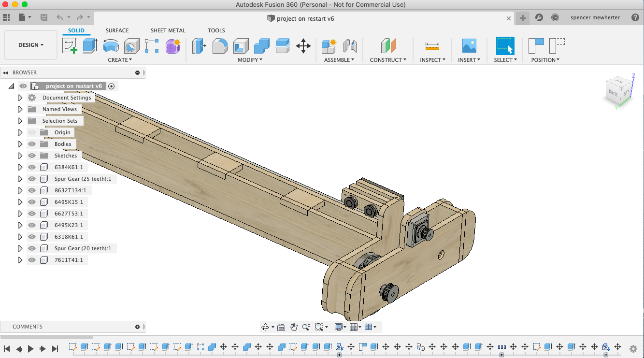Add a comment in COMMENTS panel
Viewport: 644px width, 358px height.
[x=138, y=327]
